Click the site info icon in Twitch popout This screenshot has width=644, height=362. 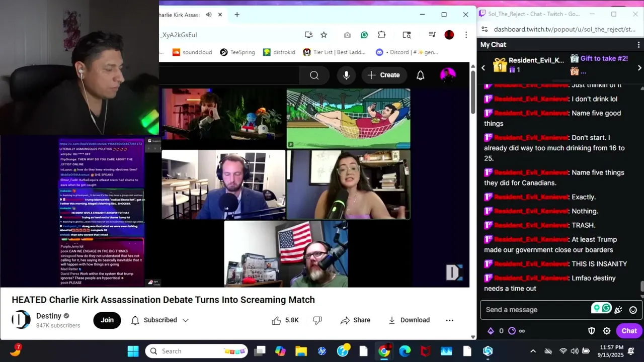point(485,29)
